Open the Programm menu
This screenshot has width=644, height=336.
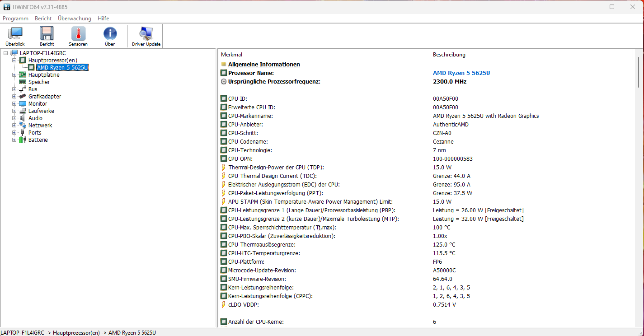click(x=15, y=19)
